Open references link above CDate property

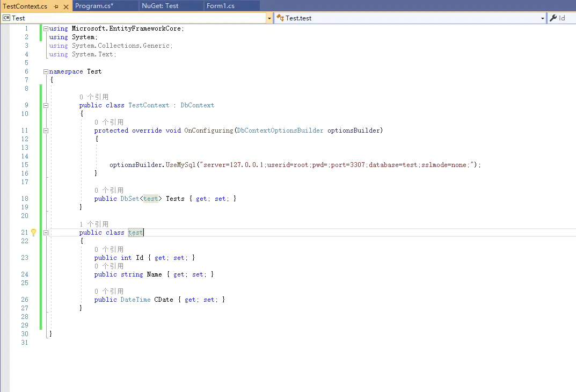pos(109,292)
